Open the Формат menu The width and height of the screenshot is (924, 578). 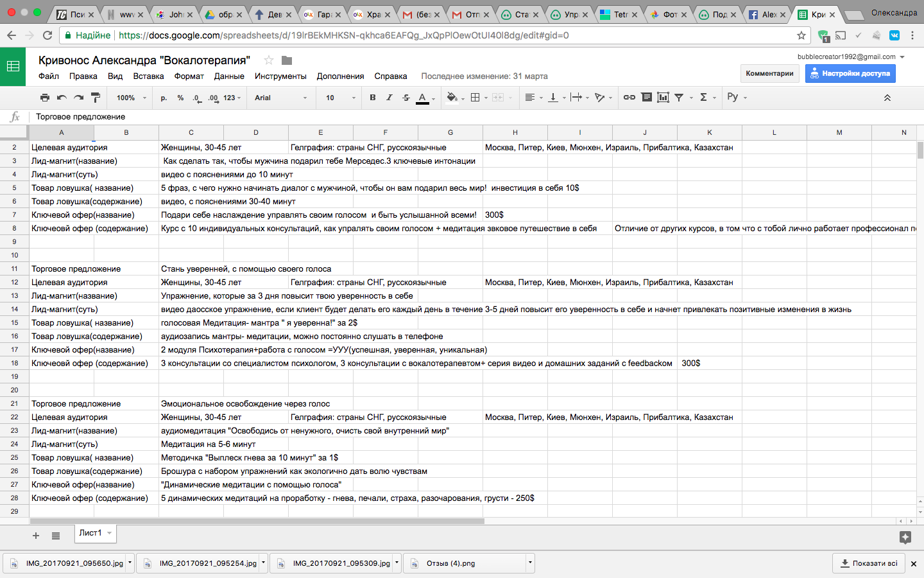coord(189,76)
